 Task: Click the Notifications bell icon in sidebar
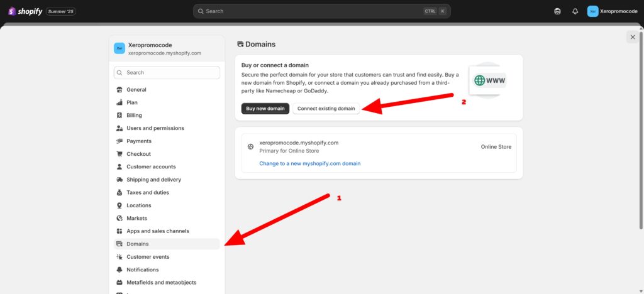pos(119,269)
